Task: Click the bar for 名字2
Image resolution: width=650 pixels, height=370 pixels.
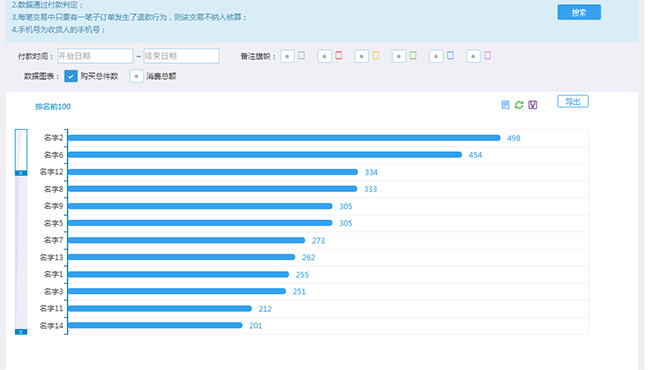Action: point(284,138)
